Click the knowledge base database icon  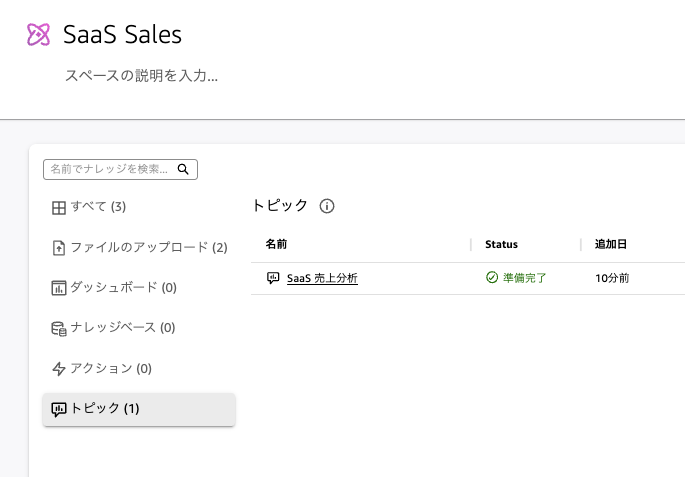click(x=59, y=328)
